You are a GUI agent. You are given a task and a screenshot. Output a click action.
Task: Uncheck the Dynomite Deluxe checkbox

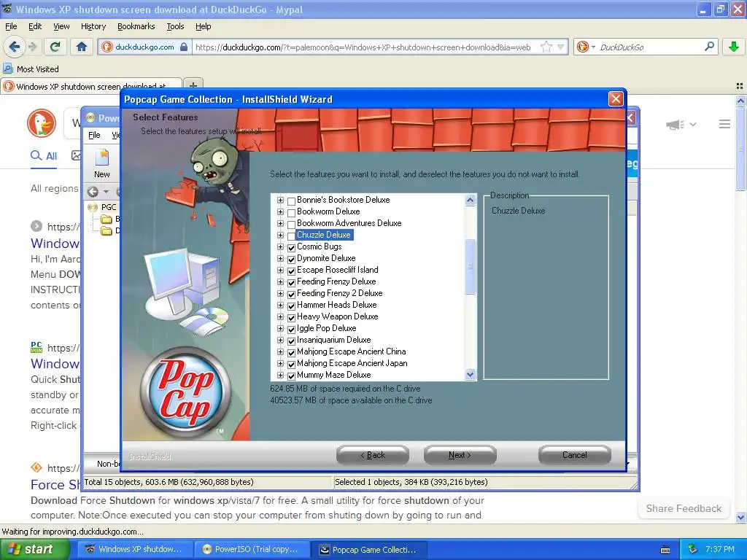click(292, 259)
